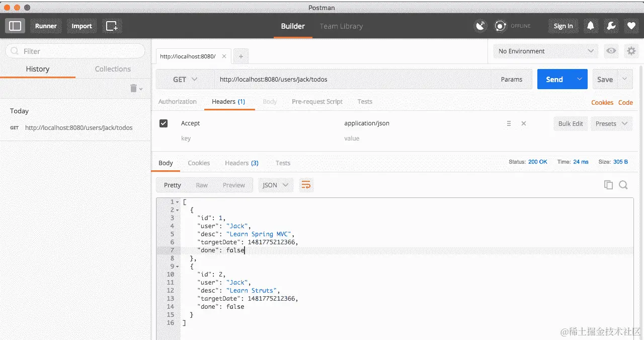Open the Pre-request Script tab
This screenshot has width=644, height=340.
pos(317,101)
